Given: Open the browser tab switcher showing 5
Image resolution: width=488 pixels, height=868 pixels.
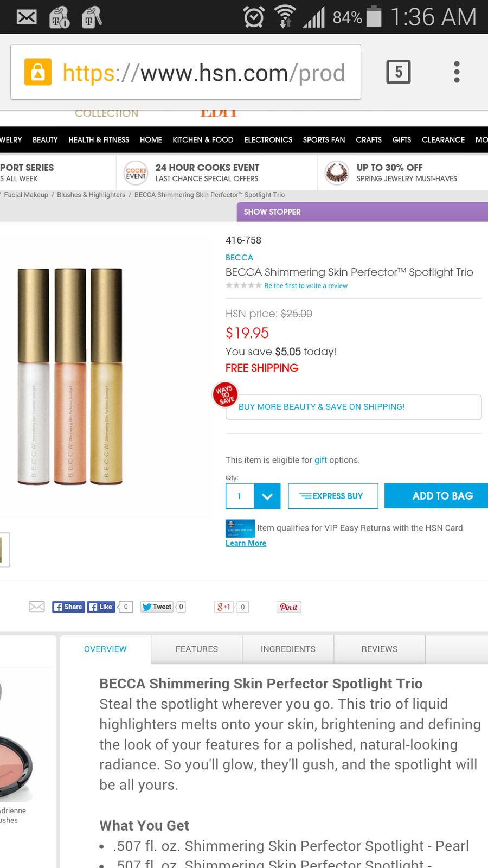Looking at the screenshot, I should click(399, 72).
